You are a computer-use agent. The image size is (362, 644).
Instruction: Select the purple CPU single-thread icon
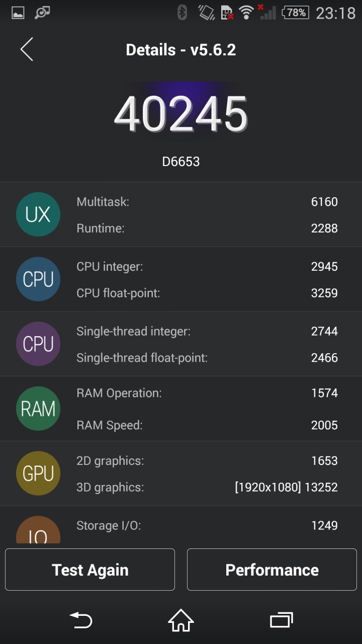38,344
